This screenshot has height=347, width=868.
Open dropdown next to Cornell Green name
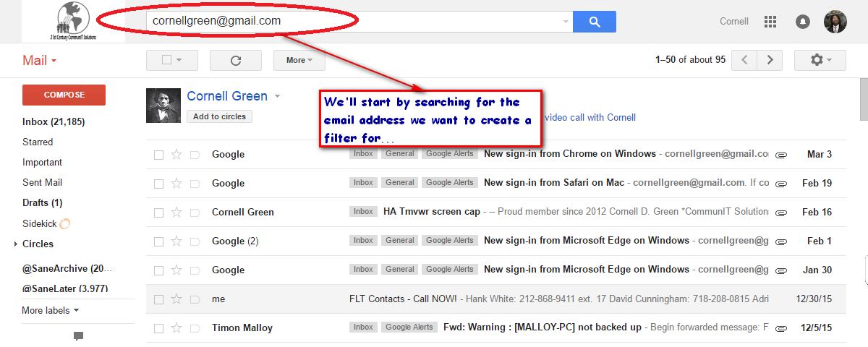pos(277,96)
